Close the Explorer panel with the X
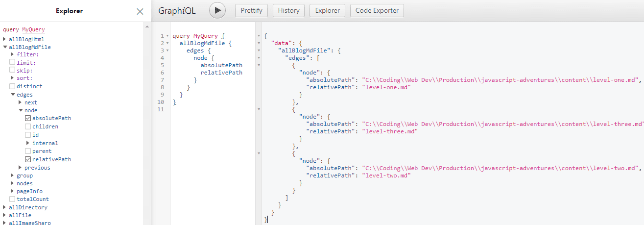The width and height of the screenshot is (644, 225). tap(140, 11)
